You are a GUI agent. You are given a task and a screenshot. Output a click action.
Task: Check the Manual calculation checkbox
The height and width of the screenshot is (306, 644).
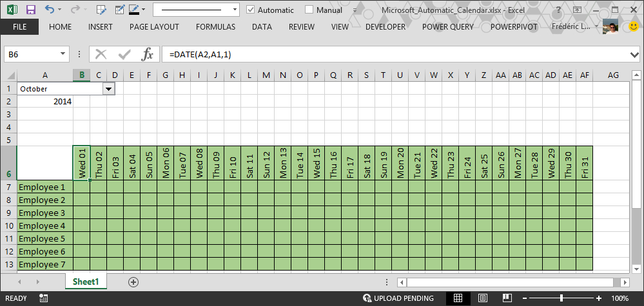point(309,10)
